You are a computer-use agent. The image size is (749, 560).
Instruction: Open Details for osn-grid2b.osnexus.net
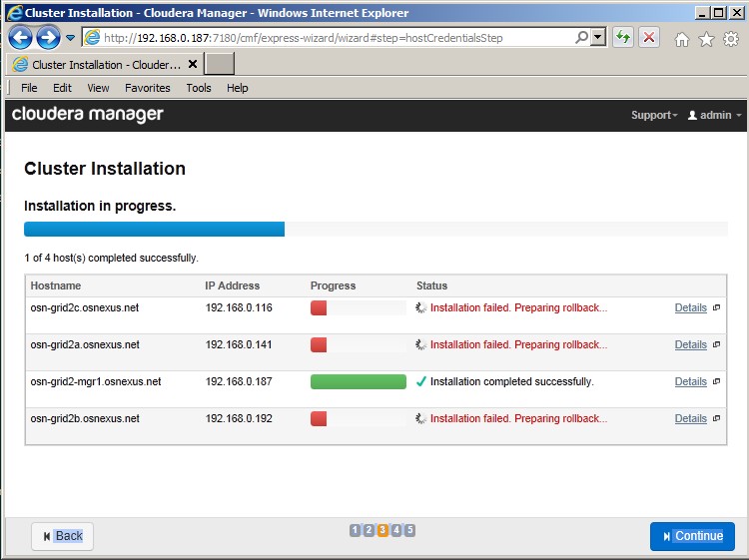pos(691,418)
